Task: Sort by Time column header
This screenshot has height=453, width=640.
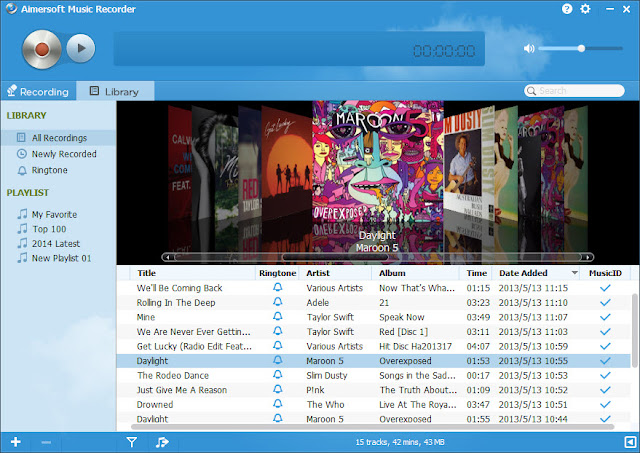Action: pyautogui.click(x=477, y=273)
